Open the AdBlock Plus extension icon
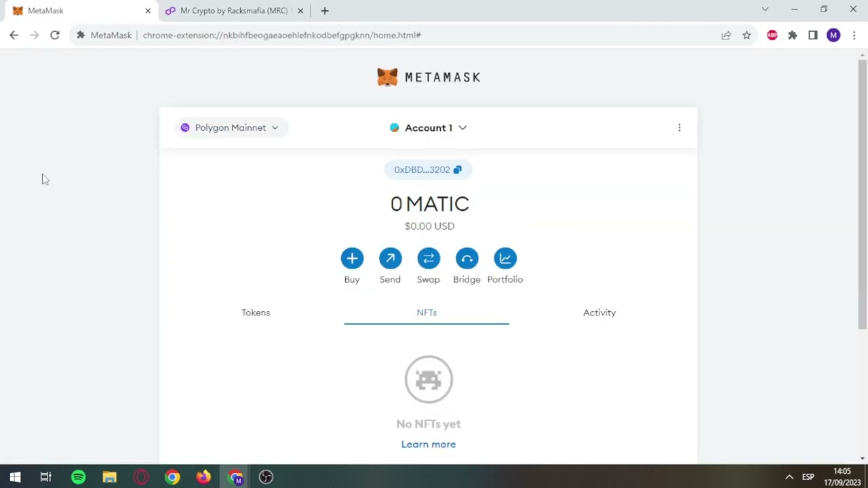 pos(772,35)
